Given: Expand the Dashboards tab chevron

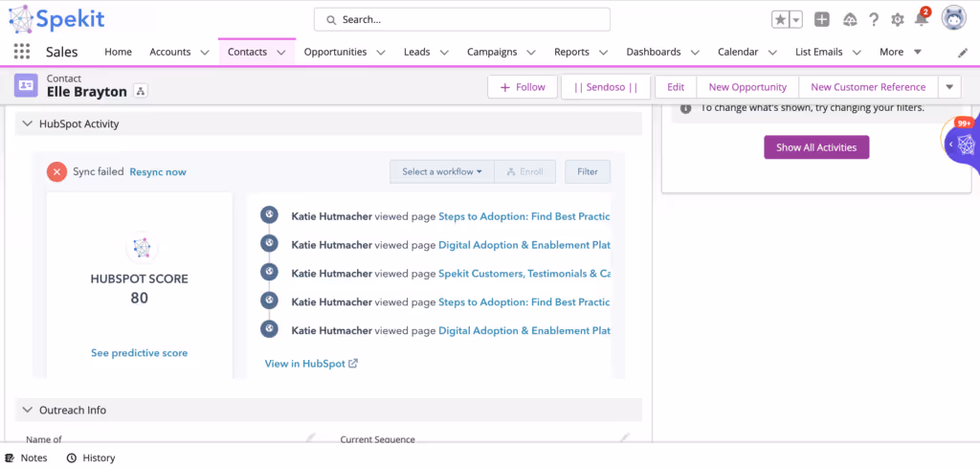Looking at the screenshot, I should tap(695, 53).
